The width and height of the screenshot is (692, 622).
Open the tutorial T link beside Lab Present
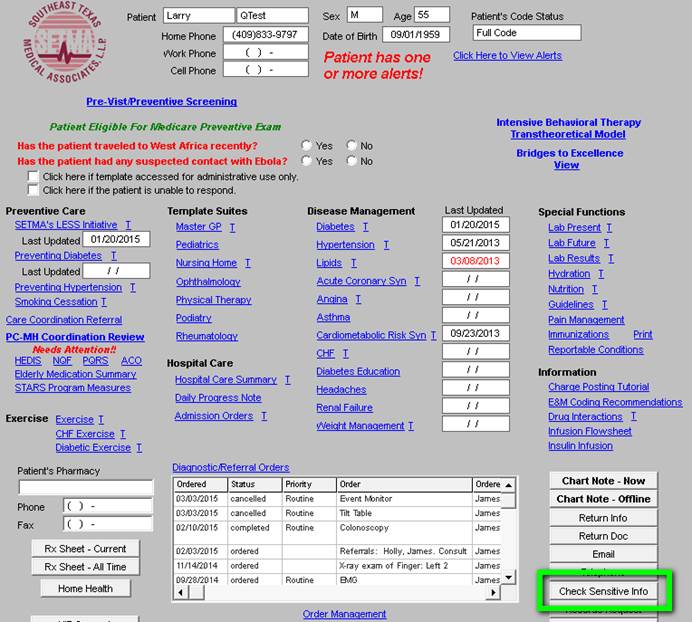[x=609, y=228]
